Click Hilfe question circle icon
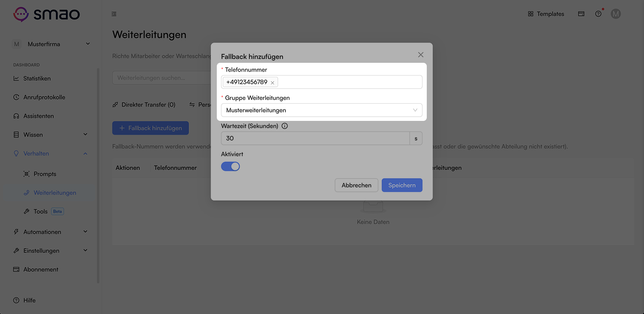Viewport: 644px width, 314px height. 16,300
